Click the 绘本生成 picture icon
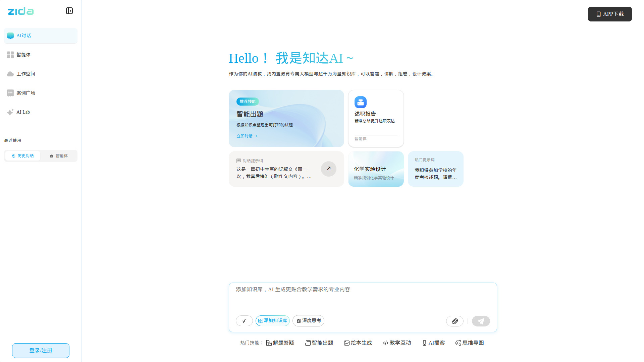Screen dimensions: 644x362 point(346,343)
